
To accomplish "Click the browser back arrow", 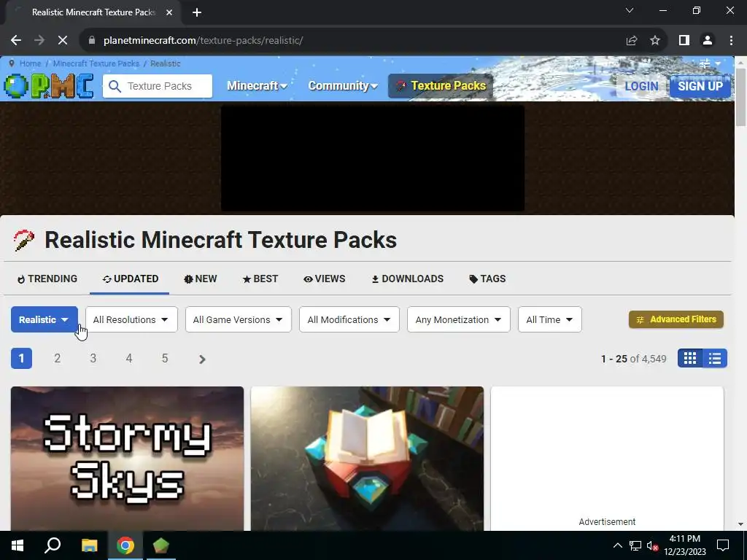I will coord(16,41).
